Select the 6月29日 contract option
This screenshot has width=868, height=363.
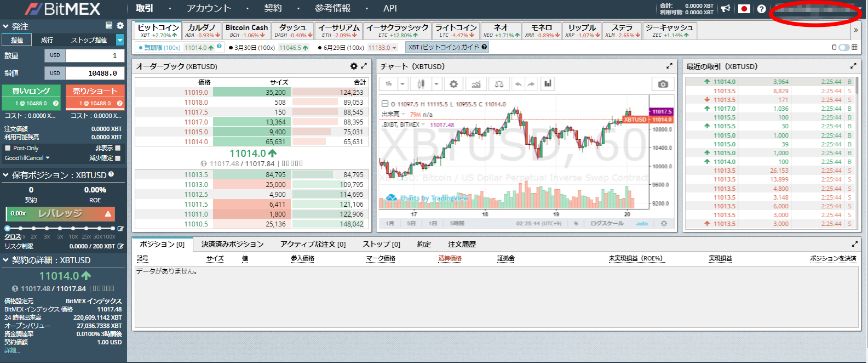tap(357, 48)
